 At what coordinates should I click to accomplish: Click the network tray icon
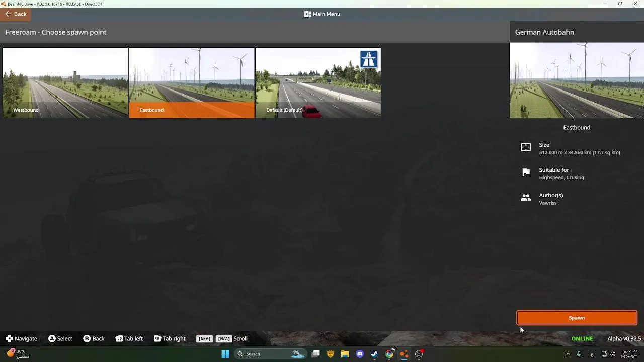click(604, 354)
